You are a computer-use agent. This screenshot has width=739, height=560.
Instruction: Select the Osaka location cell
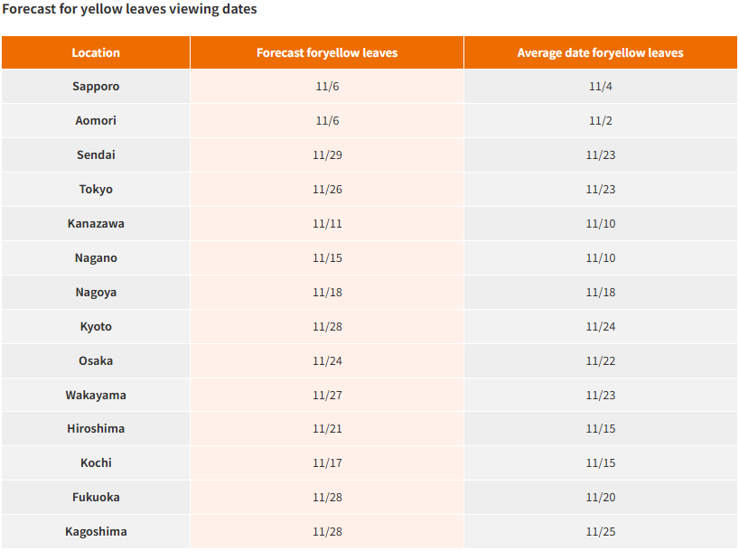pos(96,361)
